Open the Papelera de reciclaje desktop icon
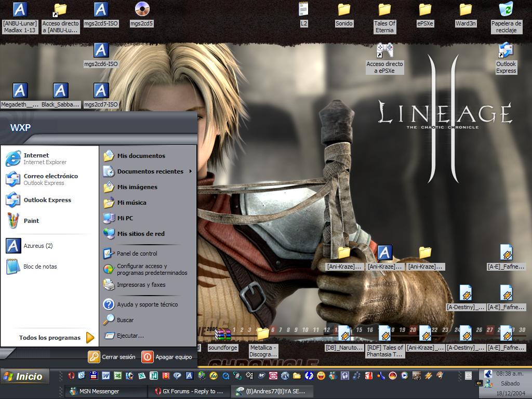Screen dimensions: 532x399 click(506, 18)
